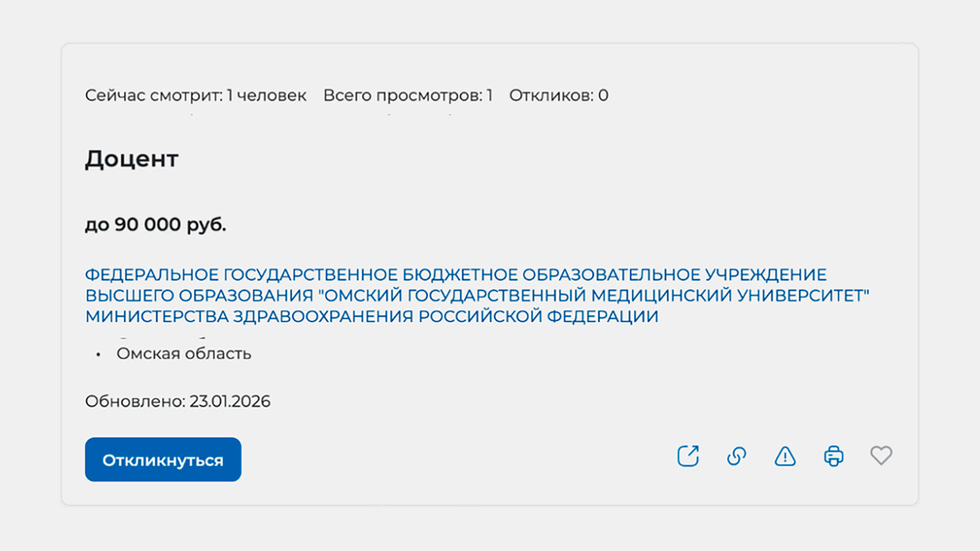Image resolution: width=980 pixels, height=551 pixels.
Task: Click the Всего просмотров: 1 counter
Action: [407, 95]
